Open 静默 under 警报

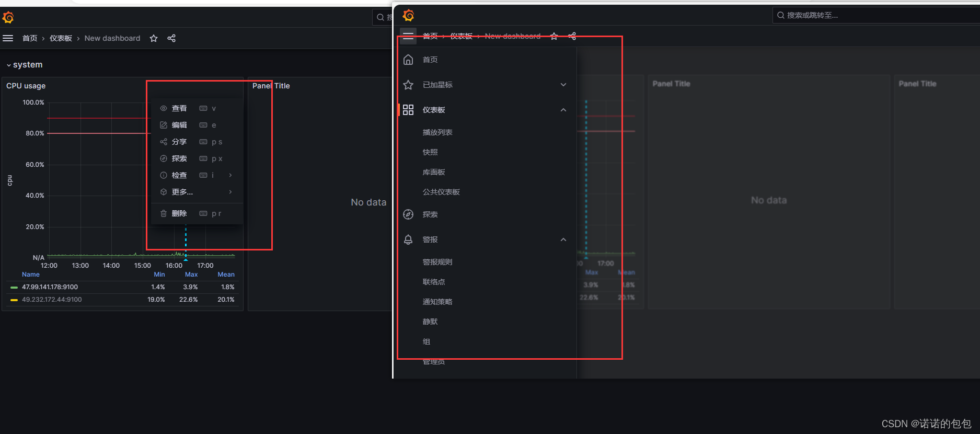[430, 322]
